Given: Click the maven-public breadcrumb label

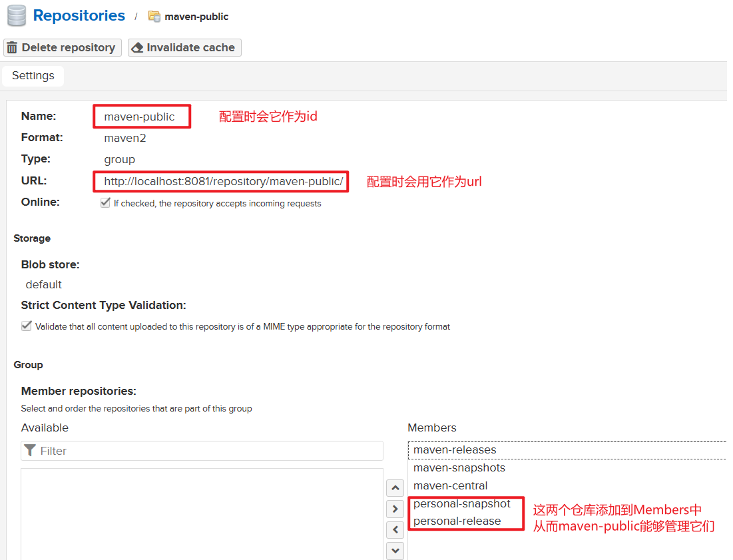Looking at the screenshot, I should click(x=196, y=17).
